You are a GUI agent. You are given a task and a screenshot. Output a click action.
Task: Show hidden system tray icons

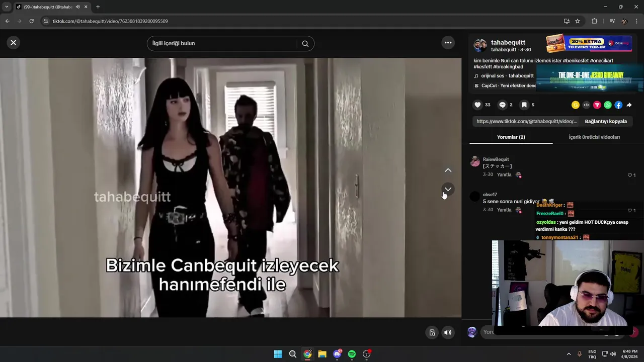[569, 354]
